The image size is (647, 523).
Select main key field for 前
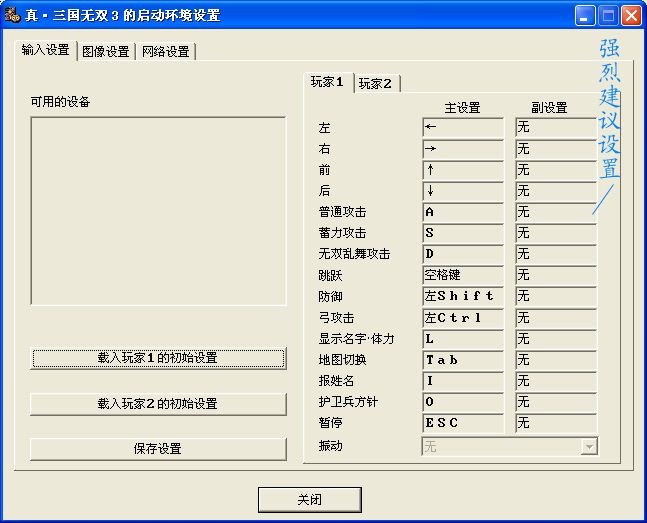(x=463, y=170)
